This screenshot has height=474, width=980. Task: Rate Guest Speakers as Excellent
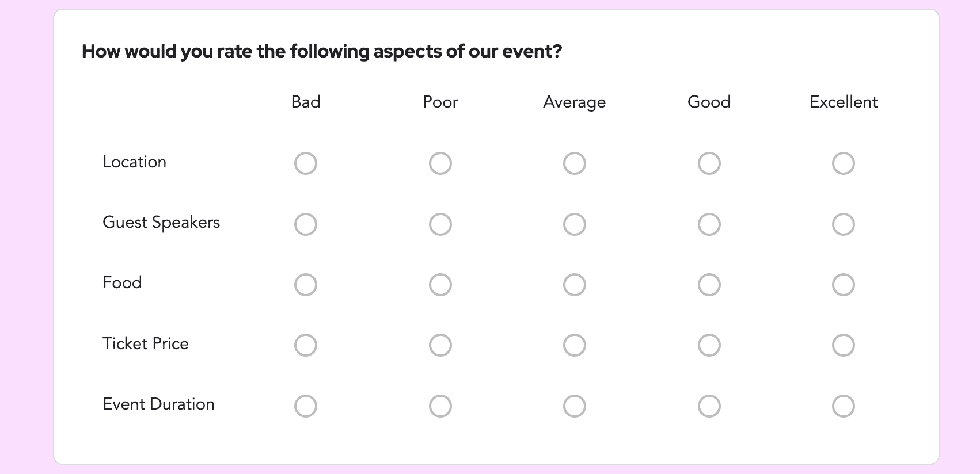[843, 224]
